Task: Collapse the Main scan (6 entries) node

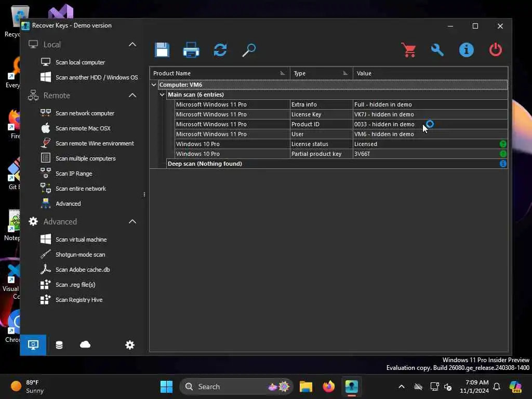Action: [x=162, y=95]
